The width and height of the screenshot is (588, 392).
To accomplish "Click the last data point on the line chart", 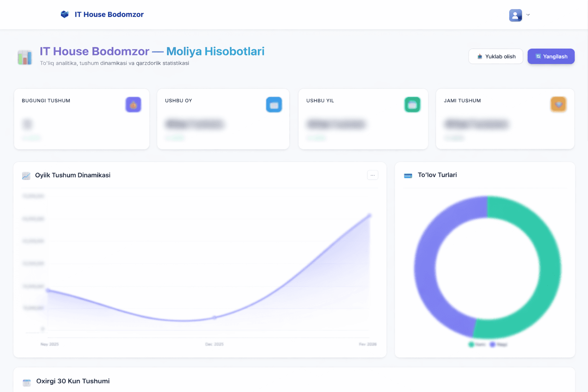I will point(369,216).
